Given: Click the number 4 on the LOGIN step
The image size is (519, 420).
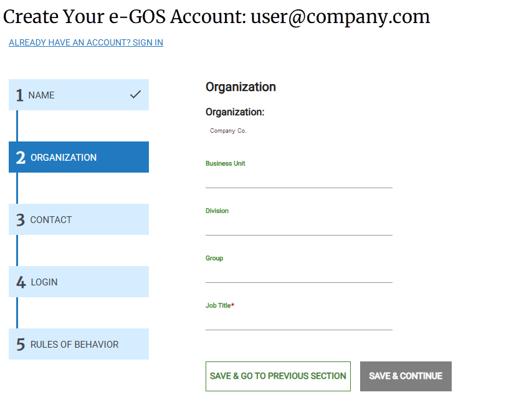Looking at the screenshot, I should click(x=20, y=282).
